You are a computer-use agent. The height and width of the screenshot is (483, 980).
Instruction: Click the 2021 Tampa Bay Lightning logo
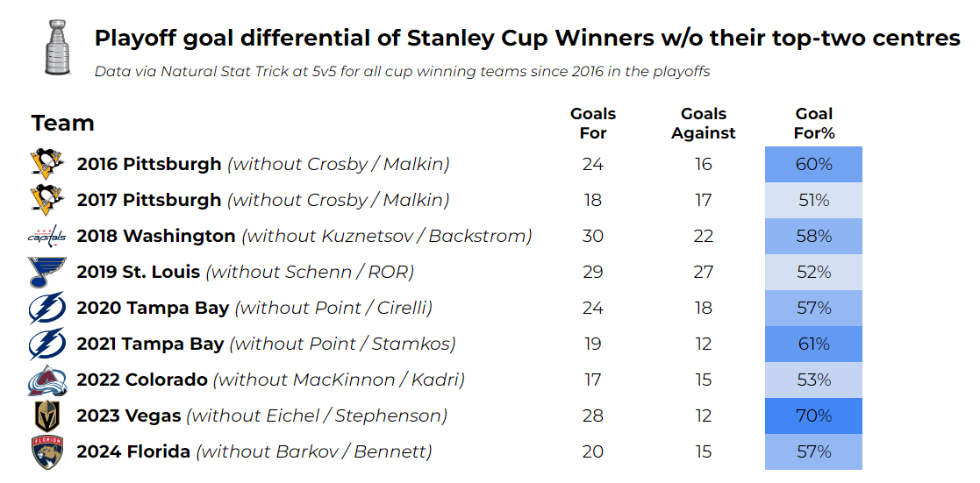[x=47, y=344]
